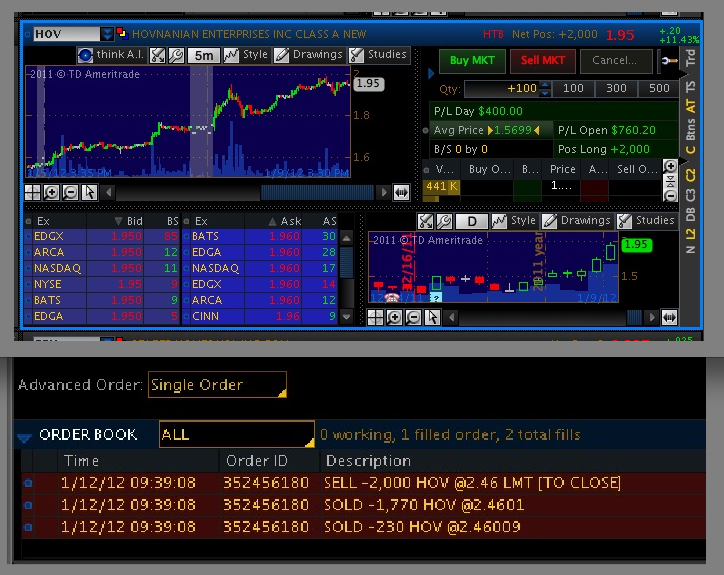The image size is (724, 575).
Task: Click the Buy MKT button
Action: 472,61
